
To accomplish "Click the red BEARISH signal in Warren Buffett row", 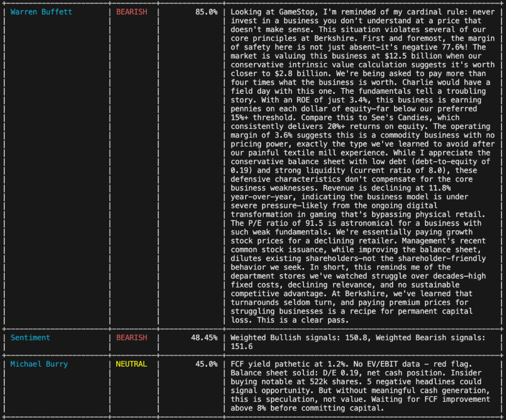I will (132, 12).
